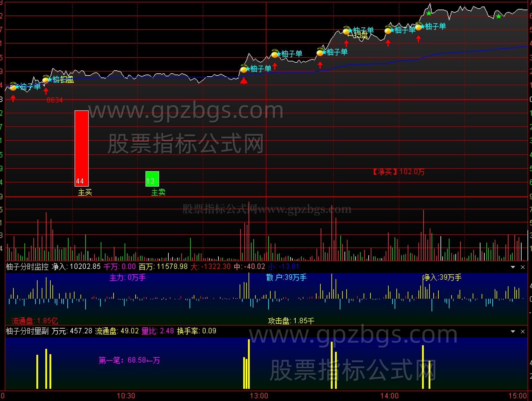Click the pomelo icon beside 拾扫盘 label
This screenshot has width=532, height=401.
pyautogui.click(x=46, y=79)
